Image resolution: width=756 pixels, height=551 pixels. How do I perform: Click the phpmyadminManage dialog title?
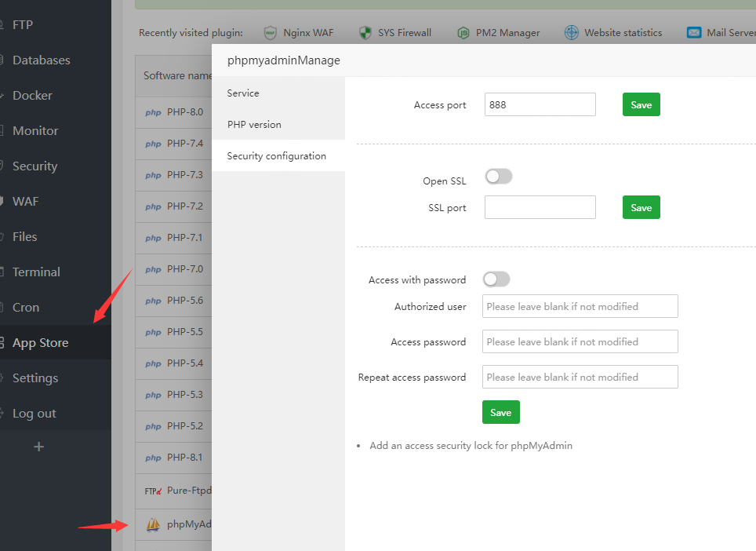coord(284,60)
